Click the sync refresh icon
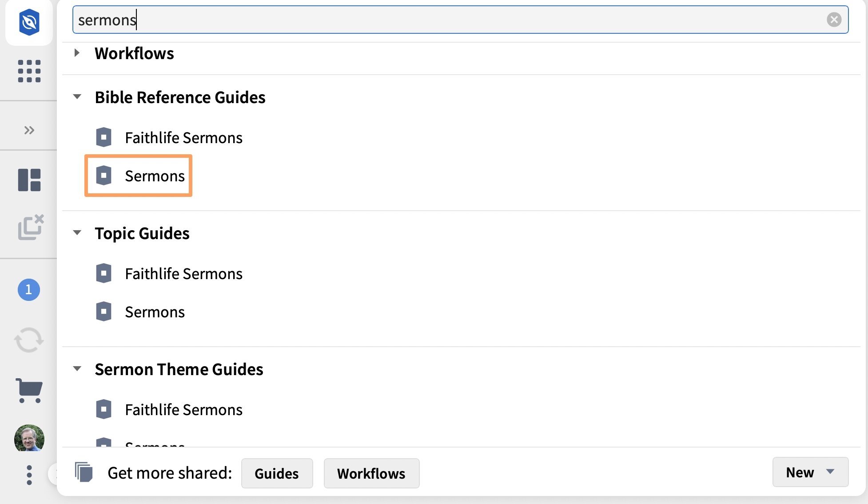Screen dimensions: 868x504 coord(29,340)
